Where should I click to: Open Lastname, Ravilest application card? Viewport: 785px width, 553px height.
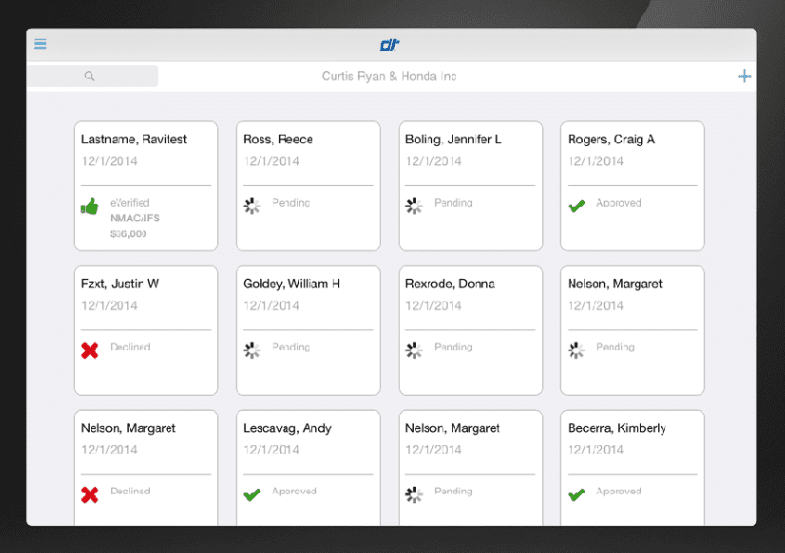[x=146, y=186]
